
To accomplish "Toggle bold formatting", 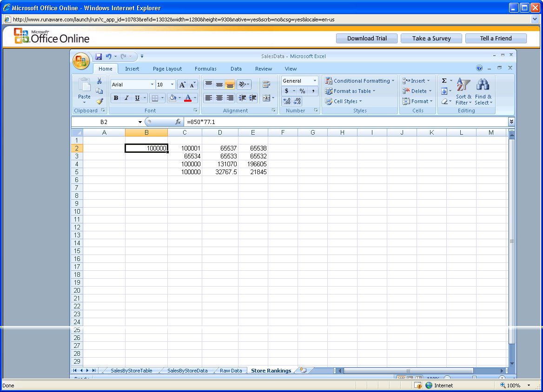I will pyautogui.click(x=116, y=98).
